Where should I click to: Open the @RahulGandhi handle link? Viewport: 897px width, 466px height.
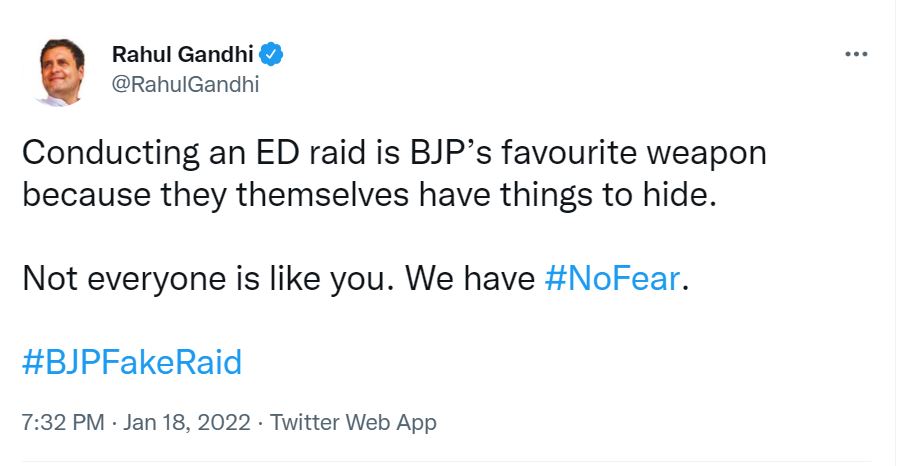(185, 84)
